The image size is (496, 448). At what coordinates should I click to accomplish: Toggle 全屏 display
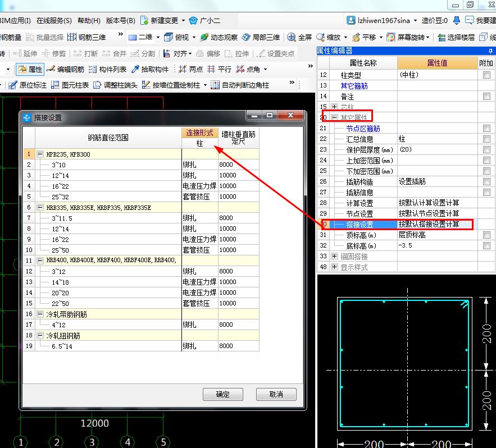[x=299, y=37]
